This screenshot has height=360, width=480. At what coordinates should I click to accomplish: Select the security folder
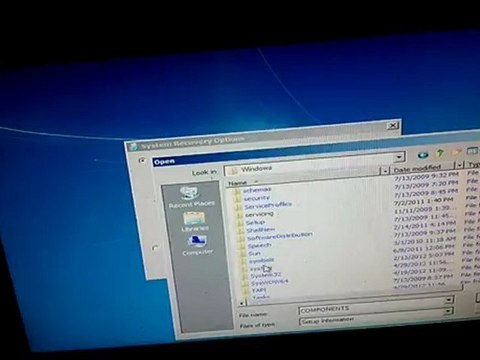pos(253,199)
